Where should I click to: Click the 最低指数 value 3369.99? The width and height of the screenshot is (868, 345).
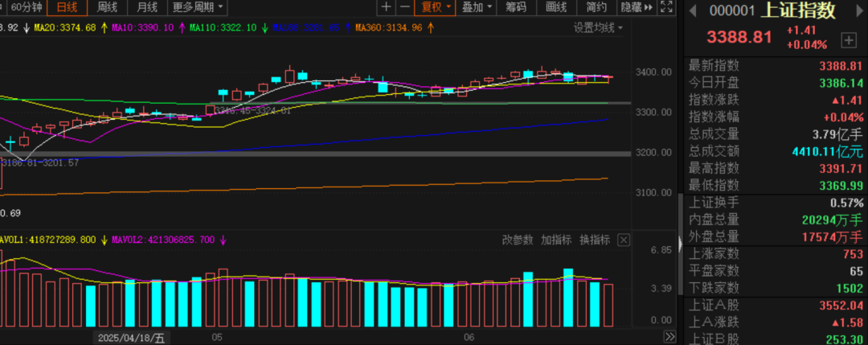click(x=841, y=185)
